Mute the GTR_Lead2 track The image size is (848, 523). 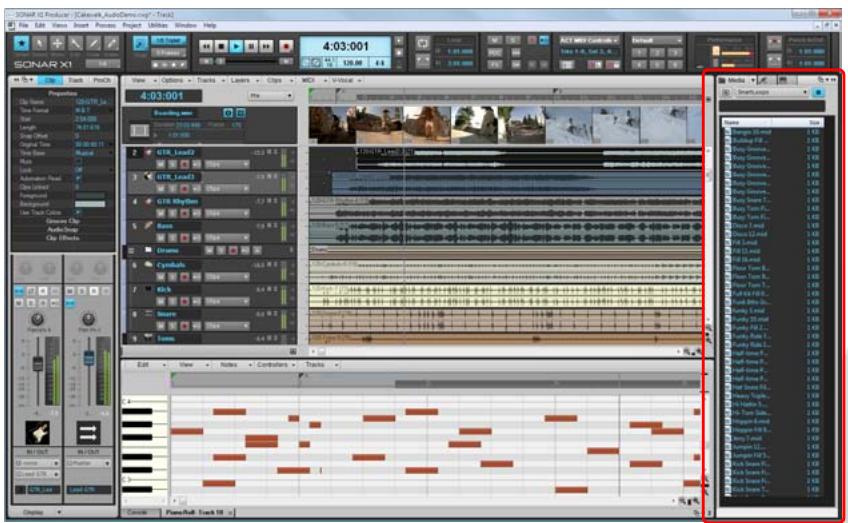click(161, 164)
